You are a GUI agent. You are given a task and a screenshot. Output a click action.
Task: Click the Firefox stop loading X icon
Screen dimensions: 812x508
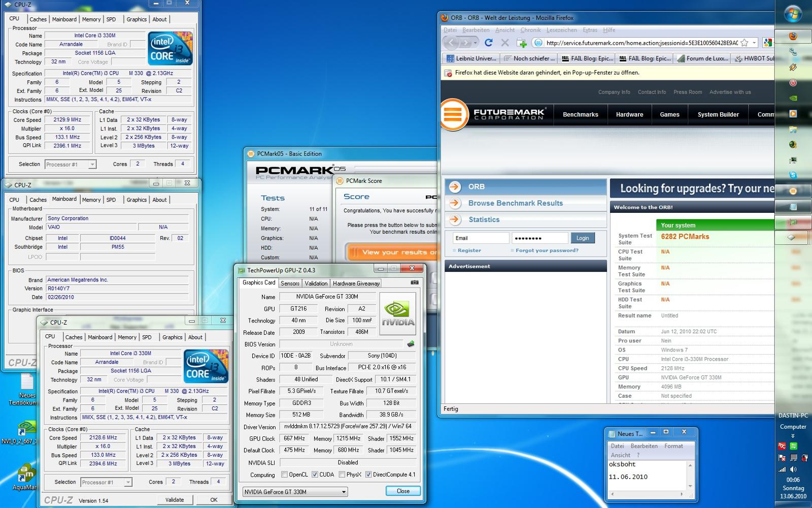pos(504,43)
